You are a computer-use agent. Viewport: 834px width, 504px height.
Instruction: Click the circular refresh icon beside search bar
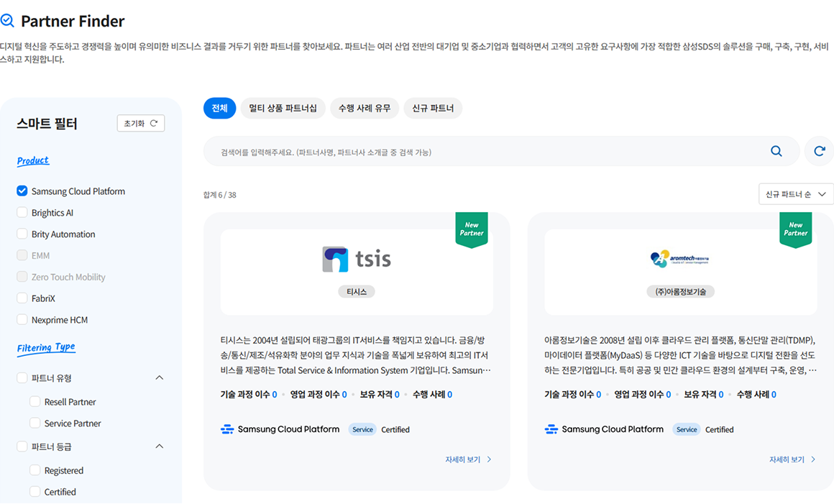click(819, 152)
